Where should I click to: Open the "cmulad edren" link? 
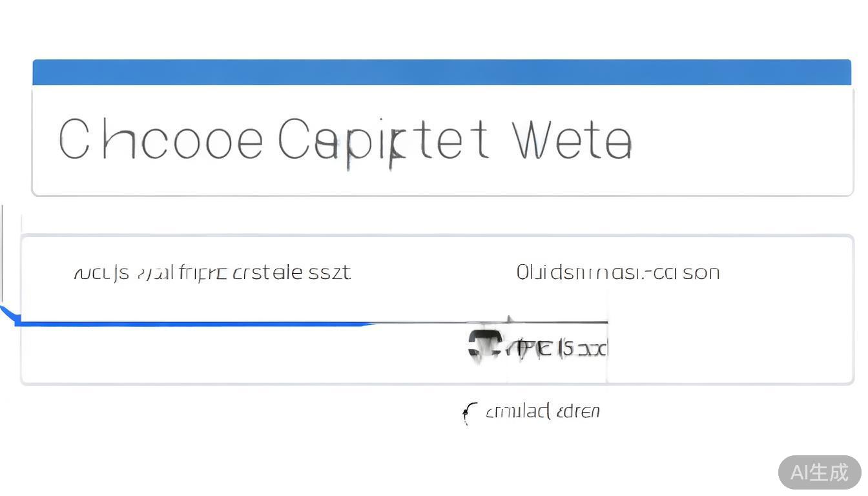542,411
